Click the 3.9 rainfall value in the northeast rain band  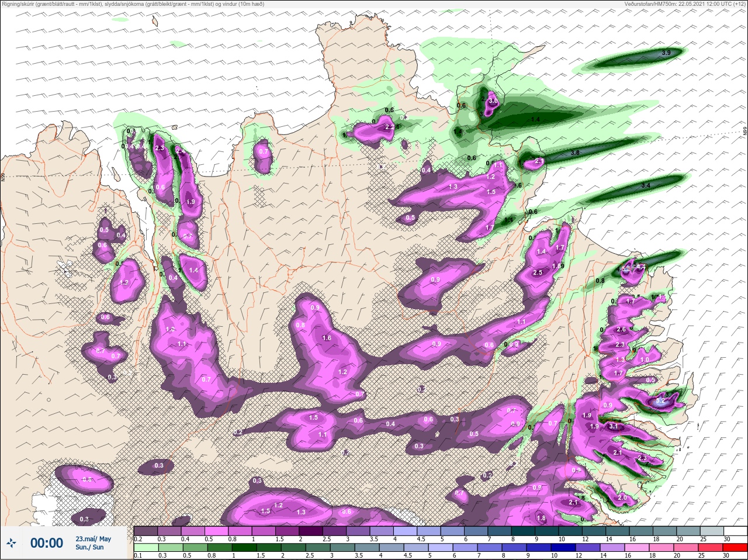point(666,53)
